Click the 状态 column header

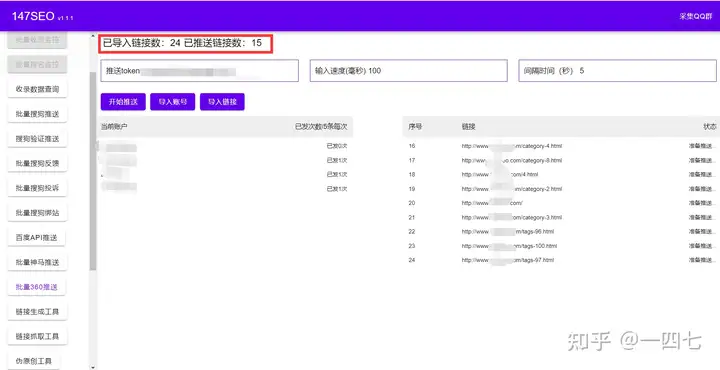710,126
